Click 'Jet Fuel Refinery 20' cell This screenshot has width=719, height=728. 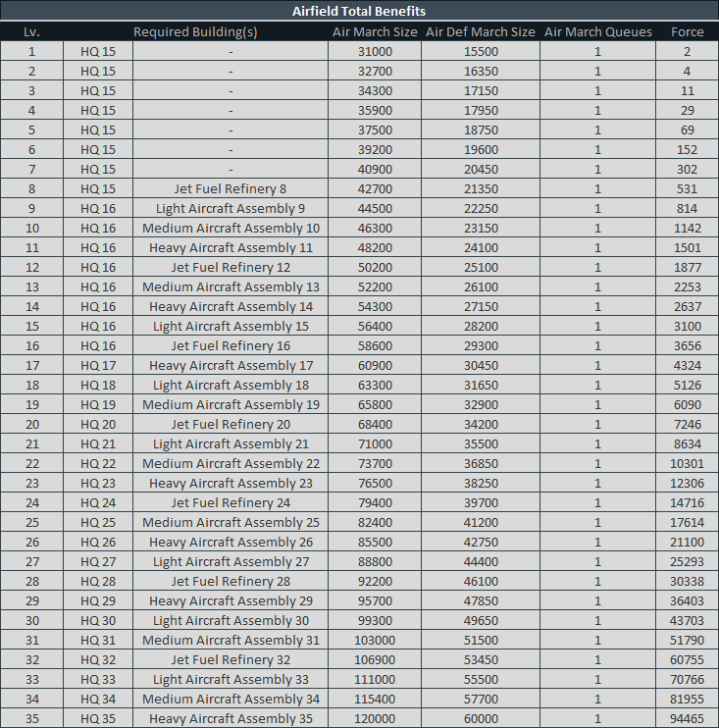click(x=231, y=424)
